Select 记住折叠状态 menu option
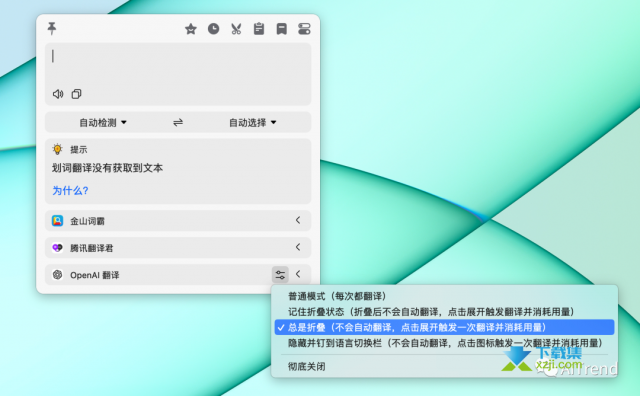The height and width of the screenshot is (396, 640). pos(444,312)
